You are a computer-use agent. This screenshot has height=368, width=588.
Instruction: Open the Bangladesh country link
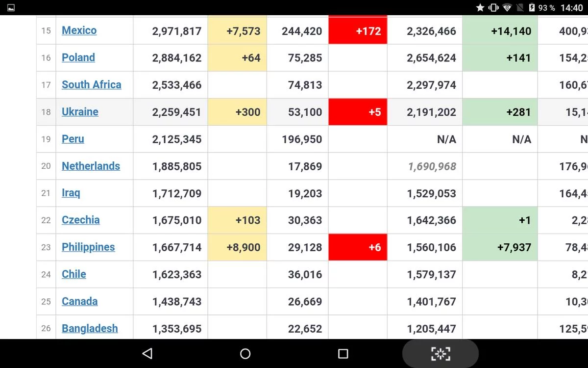pos(90,328)
